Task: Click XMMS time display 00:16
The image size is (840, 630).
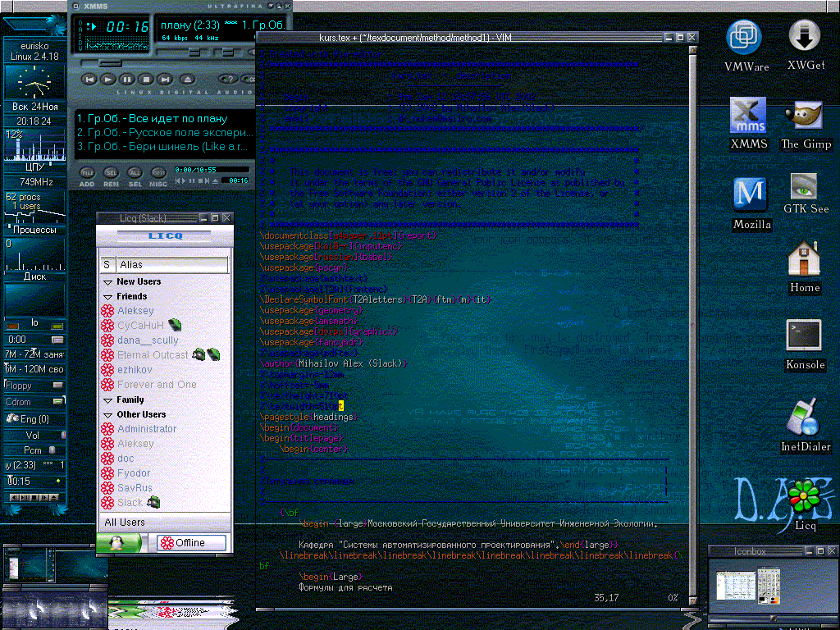Action: point(126,27)
